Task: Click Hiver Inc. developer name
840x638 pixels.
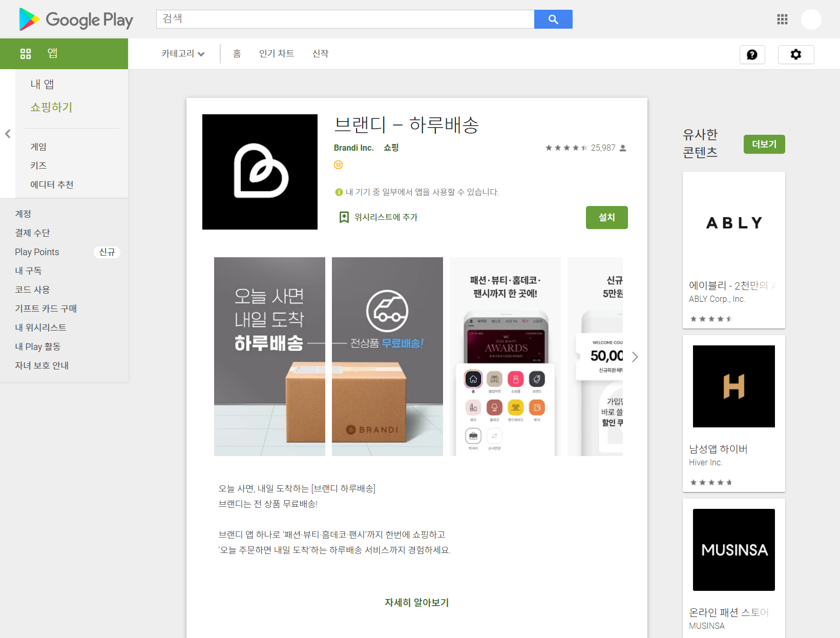Action: [706, 462]
